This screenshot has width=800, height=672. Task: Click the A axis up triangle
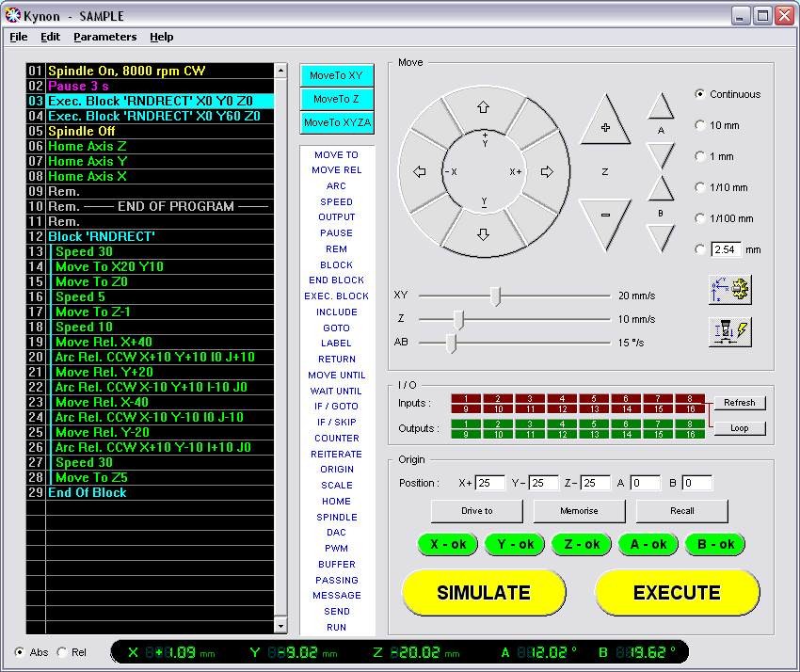661,107
